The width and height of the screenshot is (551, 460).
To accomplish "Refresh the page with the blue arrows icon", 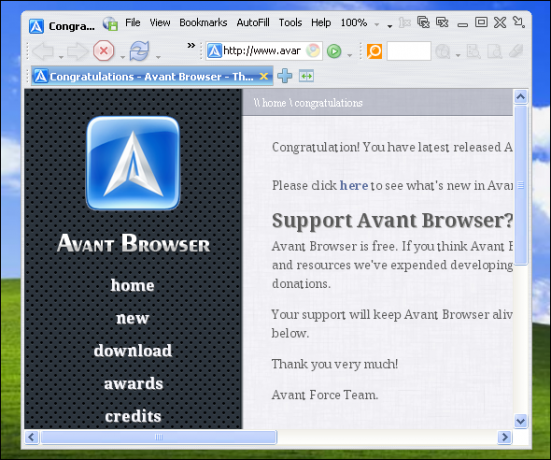I will click(x=139, y=51).
